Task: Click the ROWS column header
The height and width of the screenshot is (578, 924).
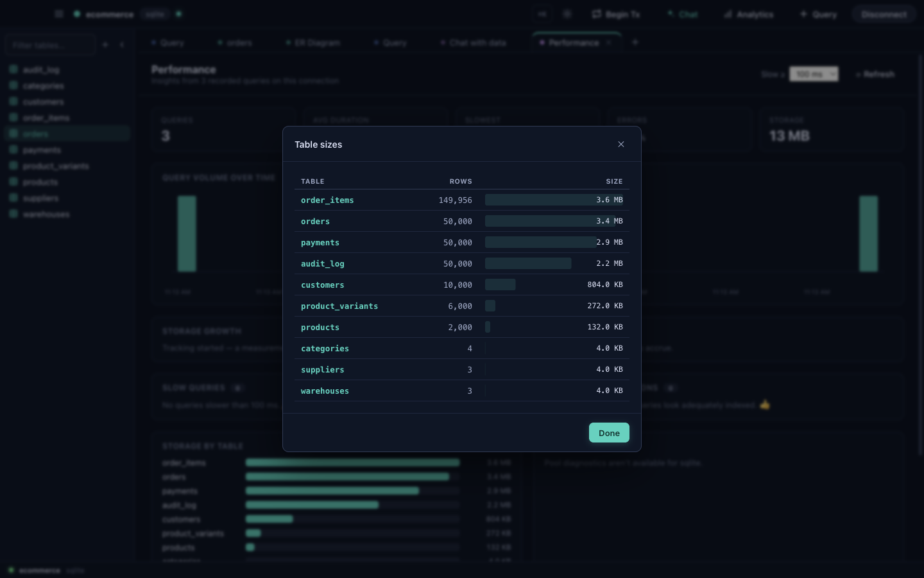Action: tap(461, 181)
